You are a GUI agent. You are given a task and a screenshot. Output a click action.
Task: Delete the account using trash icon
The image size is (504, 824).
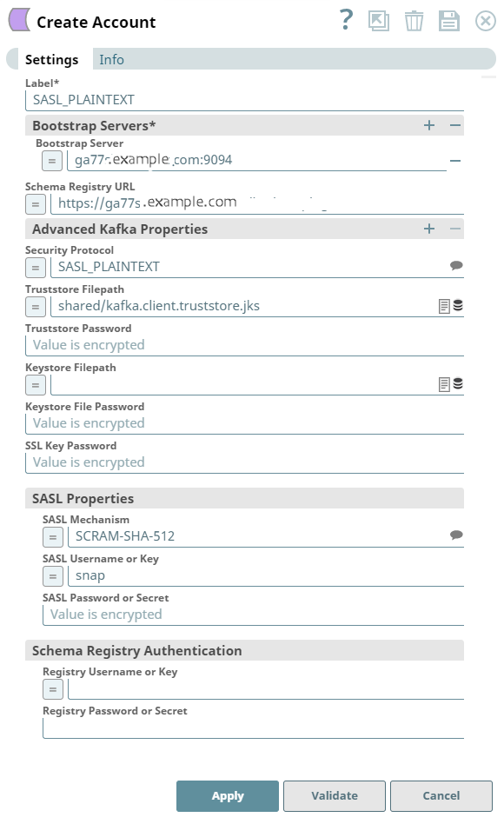(414, 21)
